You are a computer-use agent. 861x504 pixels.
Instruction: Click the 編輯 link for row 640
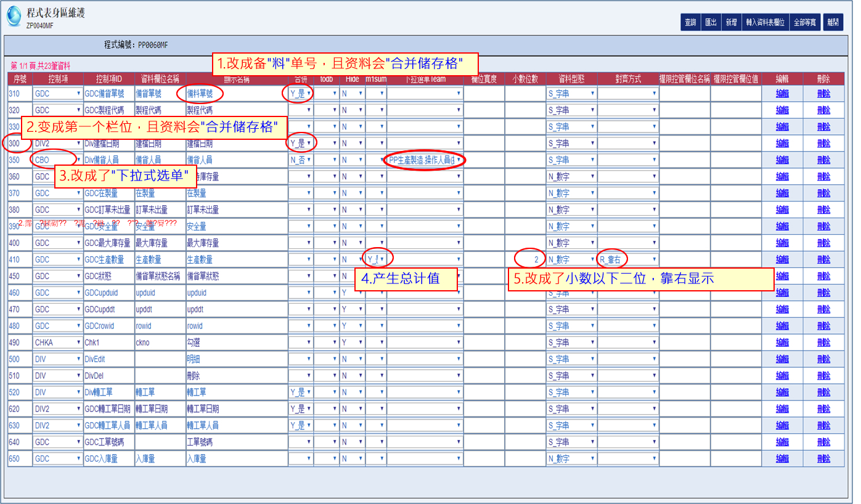tap(782, 442)
